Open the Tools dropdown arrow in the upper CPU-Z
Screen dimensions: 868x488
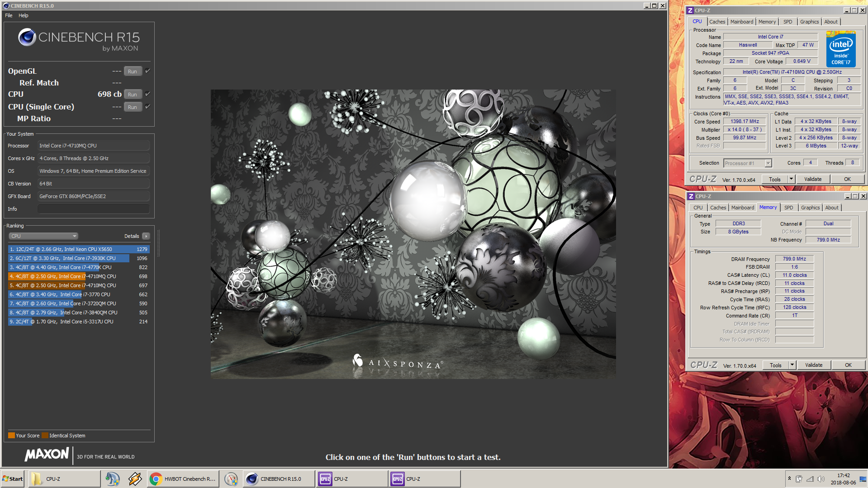[x=791, y=179]
